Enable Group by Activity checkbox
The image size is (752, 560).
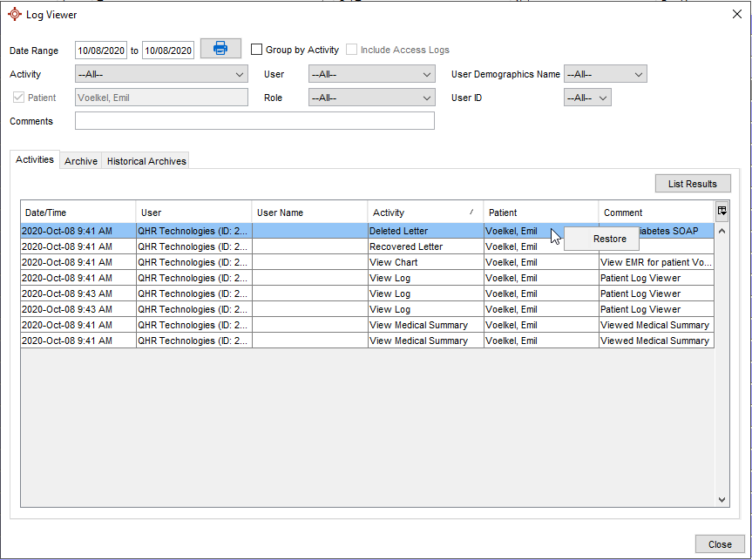click(257, 50)
